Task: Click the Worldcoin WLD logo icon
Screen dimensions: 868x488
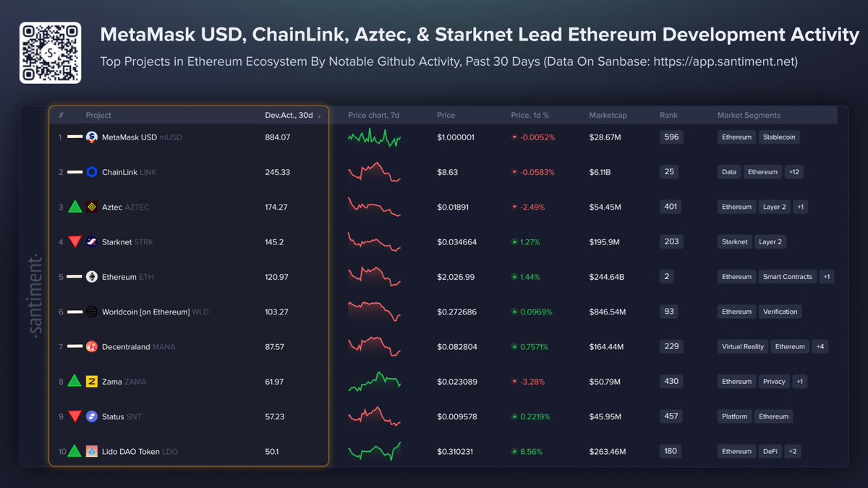Action: click(91, 312)
